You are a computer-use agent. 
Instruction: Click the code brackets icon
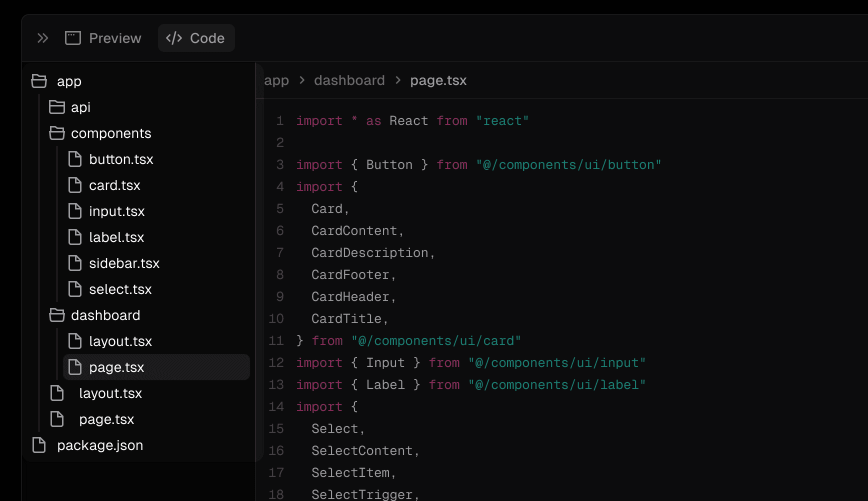click(174, 38)
